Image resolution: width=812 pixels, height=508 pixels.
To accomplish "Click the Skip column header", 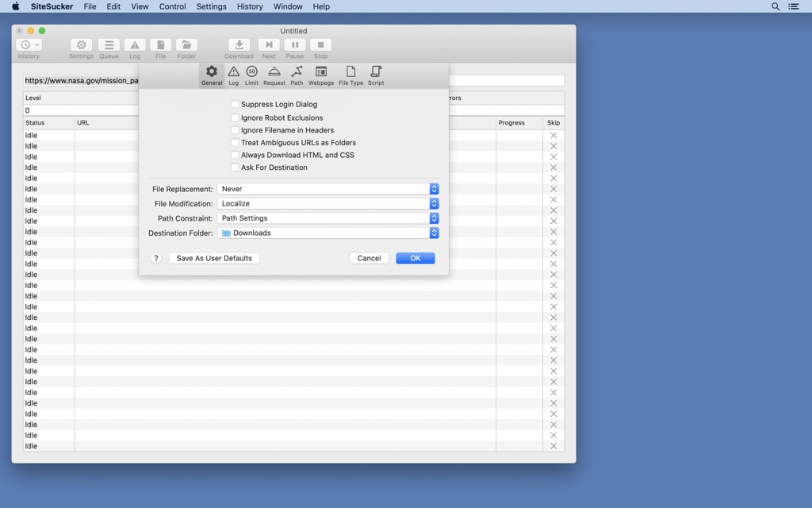I will click(553, 123).
